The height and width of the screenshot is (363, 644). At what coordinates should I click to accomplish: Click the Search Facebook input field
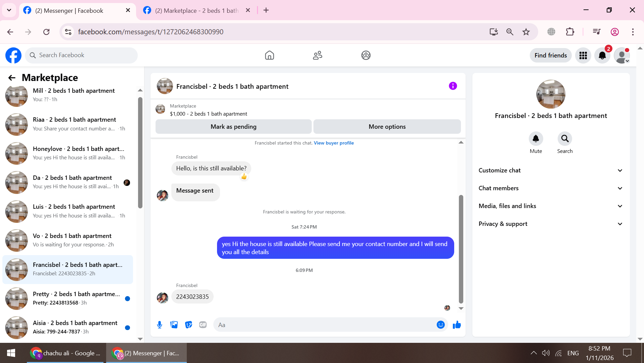click(x=81, y=55)
